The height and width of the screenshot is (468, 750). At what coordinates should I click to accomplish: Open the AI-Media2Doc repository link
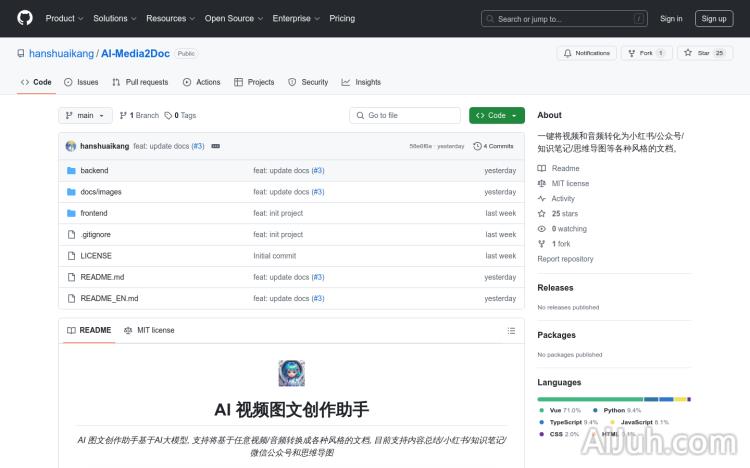(x=135, y=53)
